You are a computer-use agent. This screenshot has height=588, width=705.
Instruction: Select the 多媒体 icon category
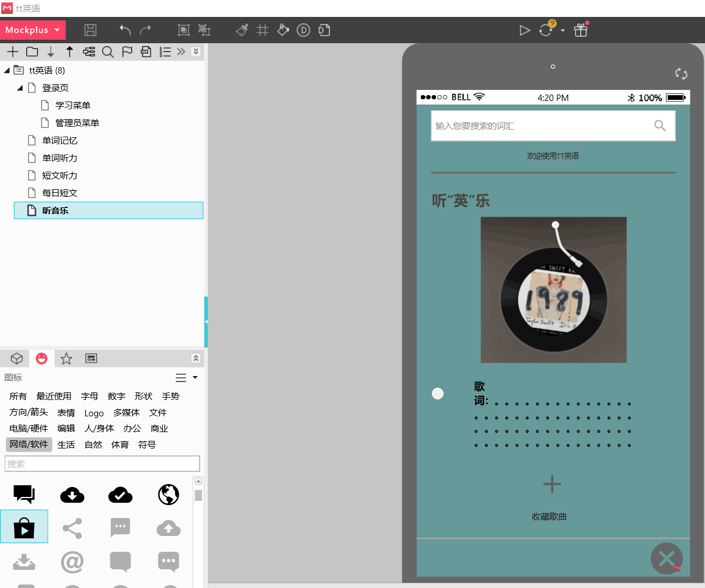127,413
